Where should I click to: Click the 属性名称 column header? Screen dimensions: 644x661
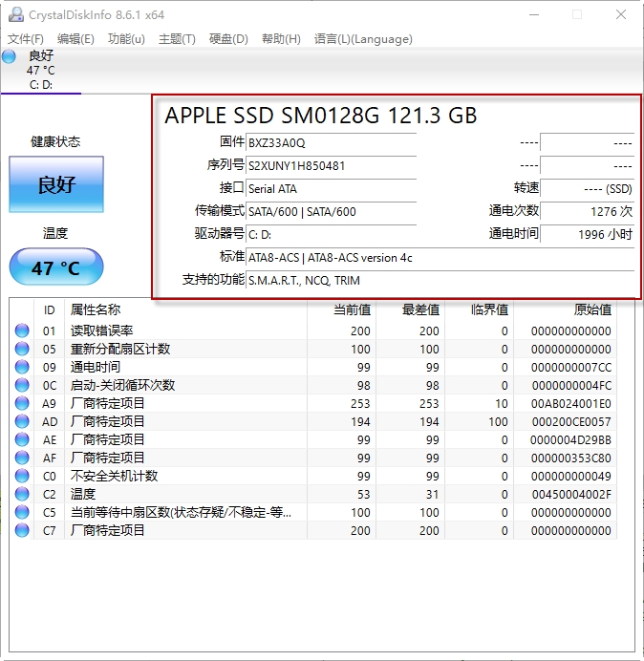pos(96,309)
